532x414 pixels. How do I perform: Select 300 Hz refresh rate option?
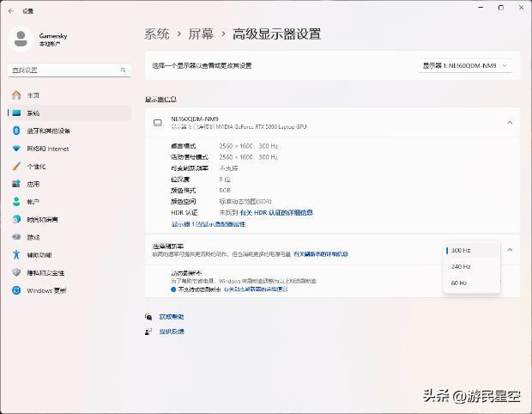(x=472, y=250)
